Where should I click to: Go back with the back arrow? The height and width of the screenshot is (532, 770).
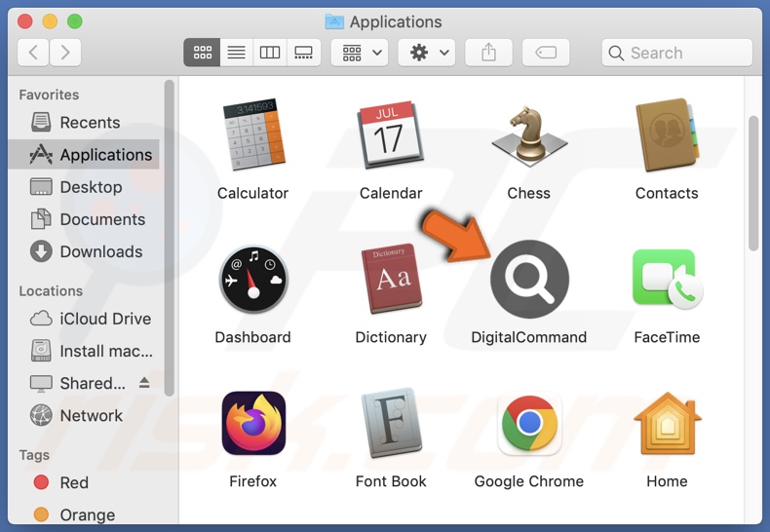pos(33,53)
